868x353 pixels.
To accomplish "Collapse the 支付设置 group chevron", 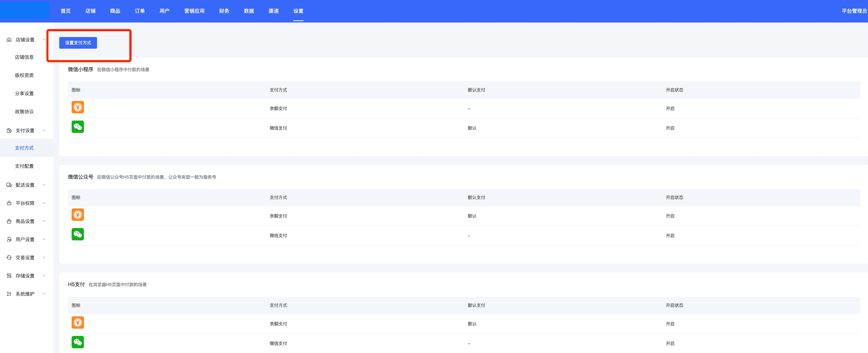I will click(x=44, y=130).
